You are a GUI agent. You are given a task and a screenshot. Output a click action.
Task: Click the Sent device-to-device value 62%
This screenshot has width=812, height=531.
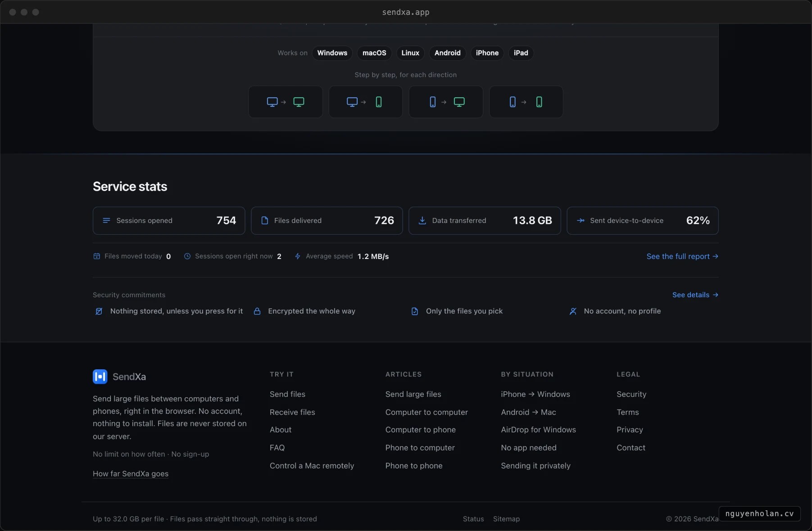[x=698, y=221]
